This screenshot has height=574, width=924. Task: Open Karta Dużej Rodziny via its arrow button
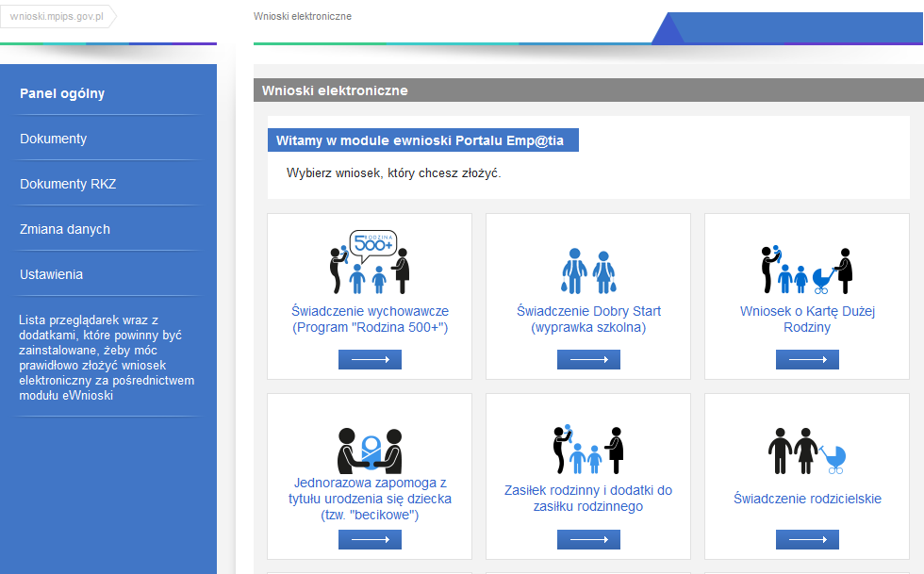coord(807,359)
